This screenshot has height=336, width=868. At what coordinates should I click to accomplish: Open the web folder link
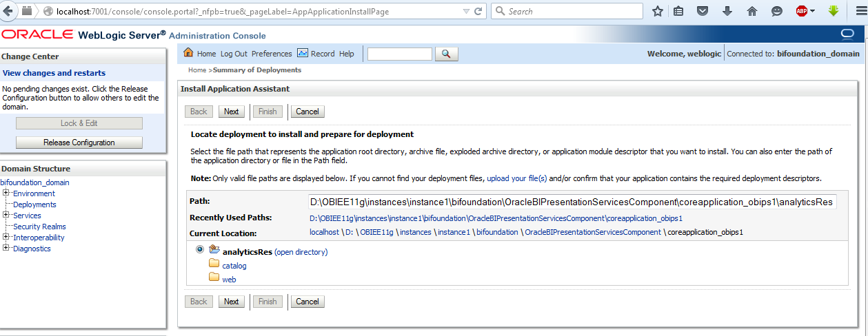[229, 280]
